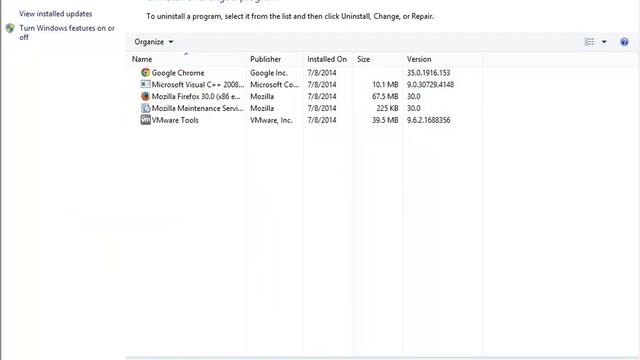The height and width of the screenshot is (360, 640).
Task: Open Turn Windows features on or off
Action: point(67,33)
